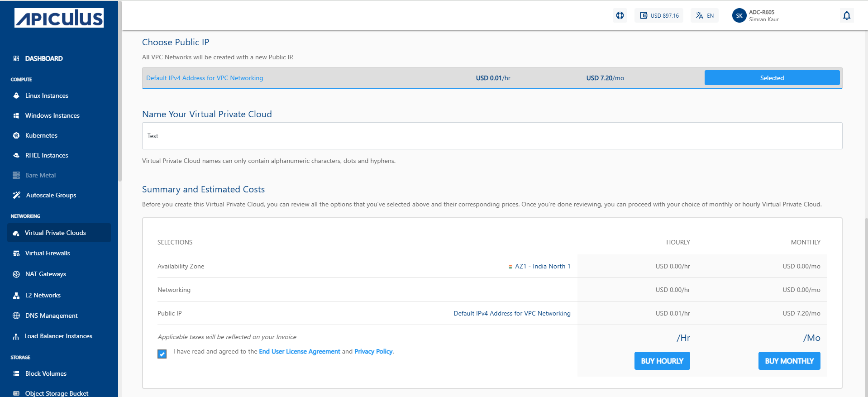Open Kubernetes menu item
Screen dimensions: 868x397
point(41,135)
